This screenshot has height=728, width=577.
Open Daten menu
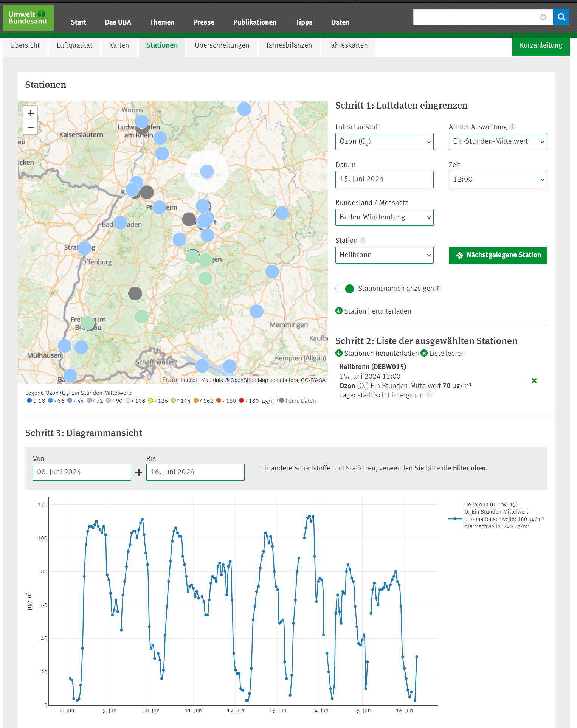[341, 22]
